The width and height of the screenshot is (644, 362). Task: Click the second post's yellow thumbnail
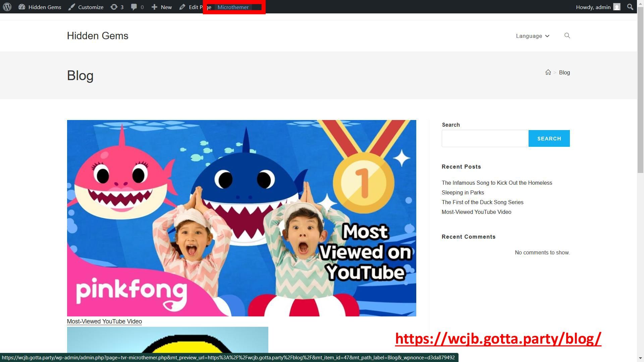(x=168, y=340)
